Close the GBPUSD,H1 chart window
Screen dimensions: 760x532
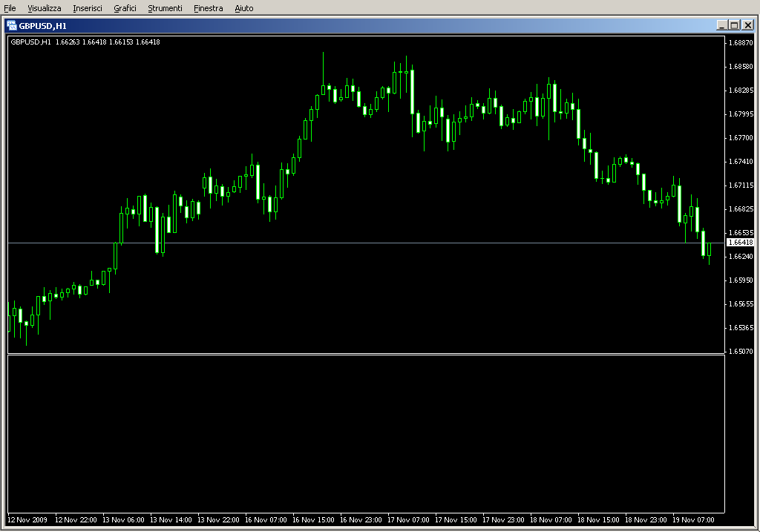click(x=747, y=24)
